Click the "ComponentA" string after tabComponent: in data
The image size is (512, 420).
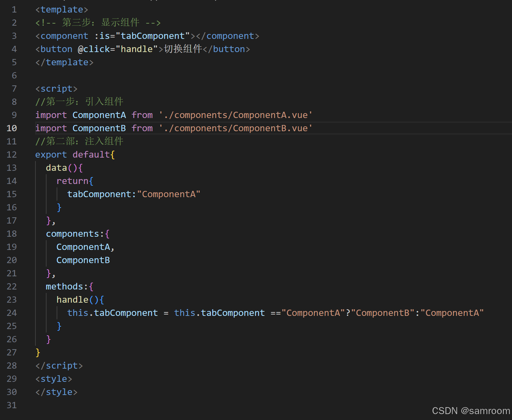tap(168, 194)
